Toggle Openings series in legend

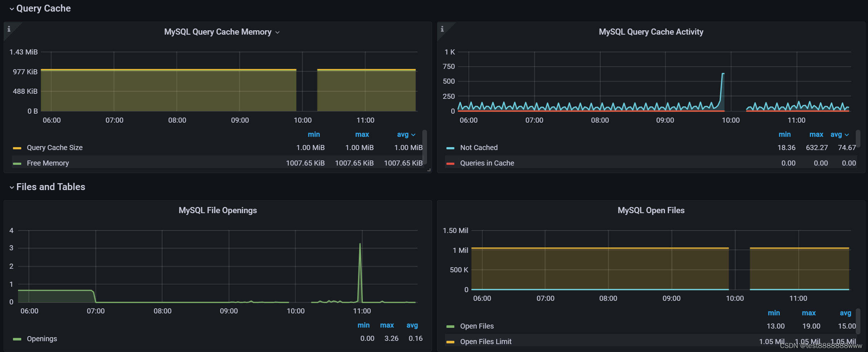tap(42, 339)
